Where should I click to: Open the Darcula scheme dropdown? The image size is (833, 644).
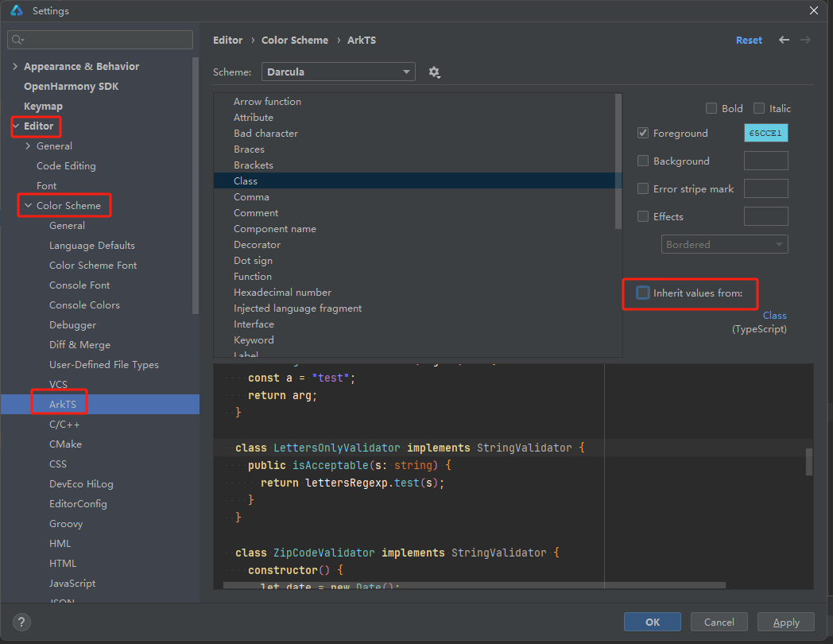338,72
